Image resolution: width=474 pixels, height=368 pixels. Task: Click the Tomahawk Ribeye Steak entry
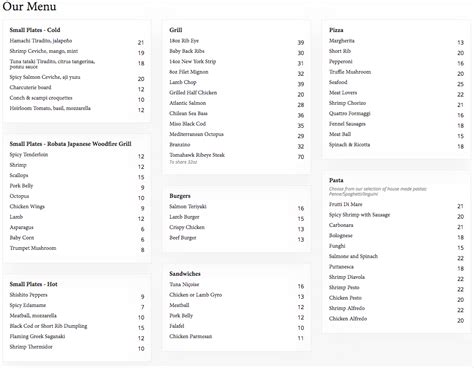point(197,155)
